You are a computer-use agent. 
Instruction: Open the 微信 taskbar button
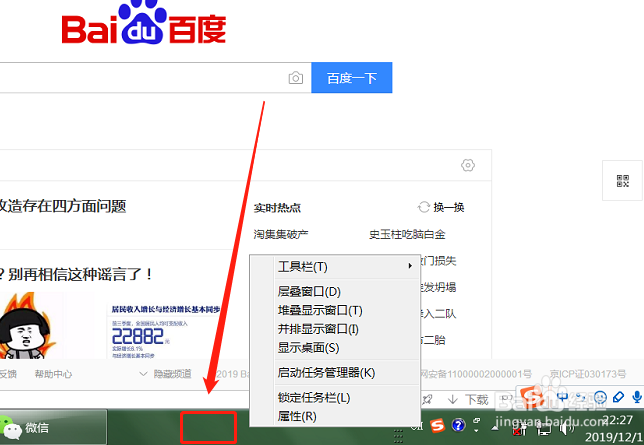53,427
